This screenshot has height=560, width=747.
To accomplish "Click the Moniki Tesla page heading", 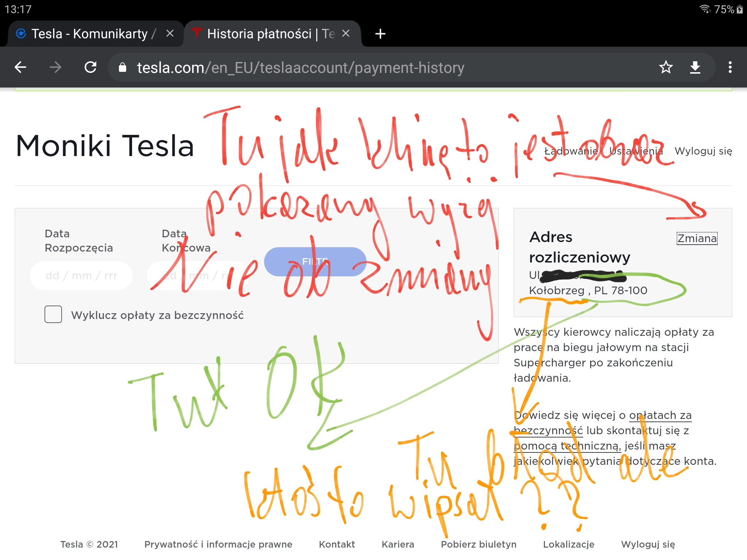I will coord(105,146).
